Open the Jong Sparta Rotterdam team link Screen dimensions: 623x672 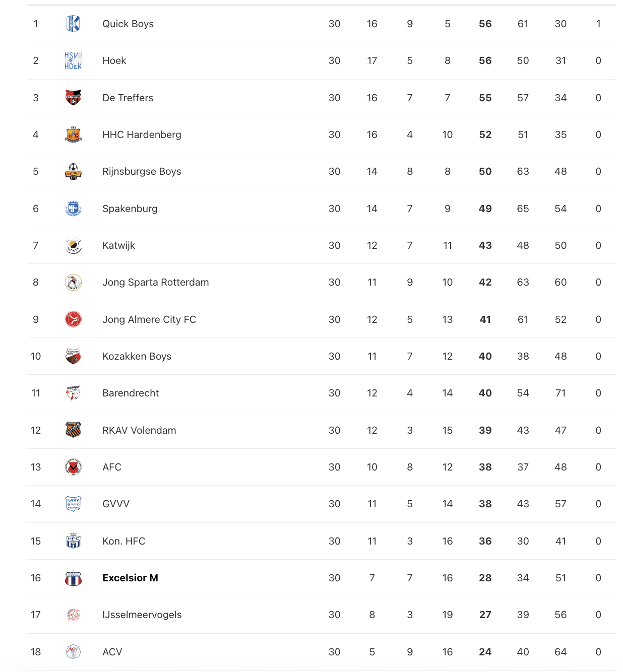pyautogui.click(x=155, y=282)
